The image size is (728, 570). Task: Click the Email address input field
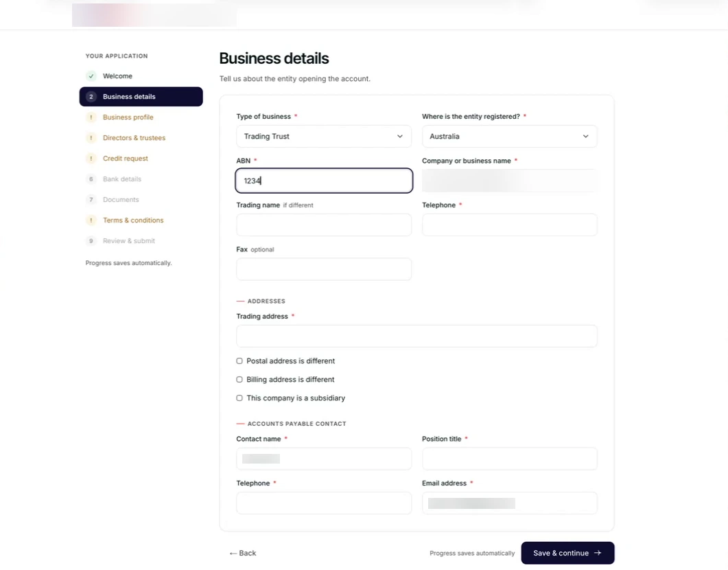[509, 503]
